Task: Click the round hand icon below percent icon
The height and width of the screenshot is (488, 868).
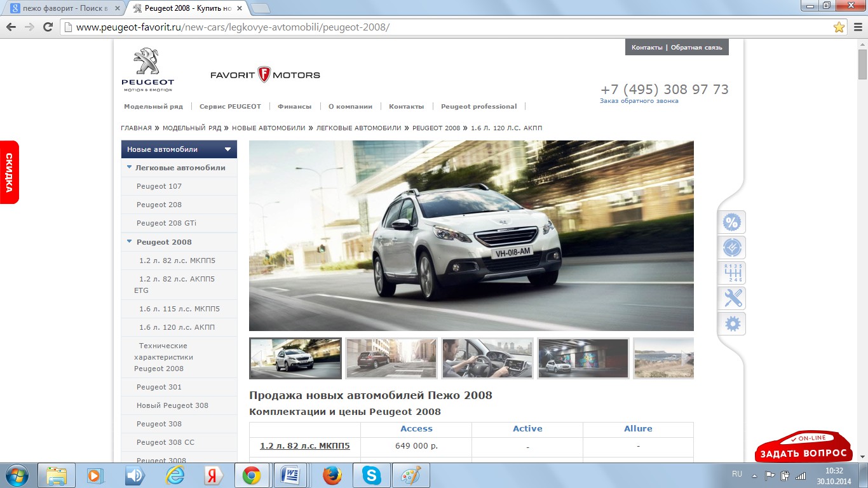Action: coord(733,248)
